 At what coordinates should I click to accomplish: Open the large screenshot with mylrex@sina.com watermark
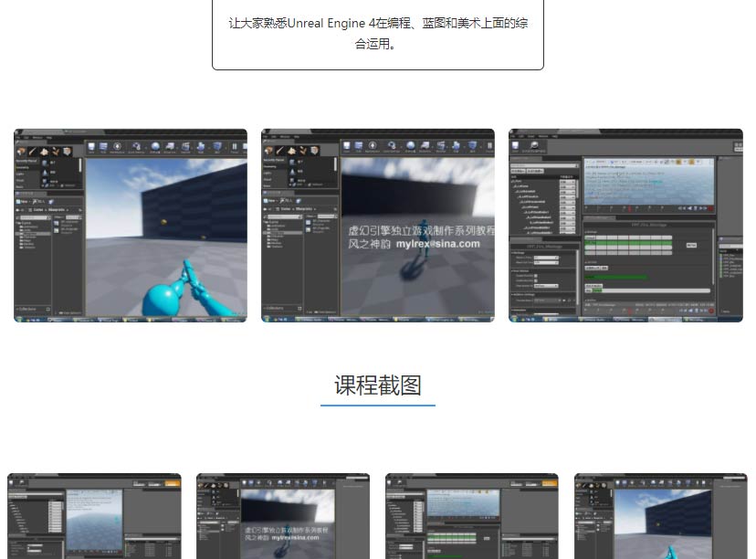tap(377, 226)
